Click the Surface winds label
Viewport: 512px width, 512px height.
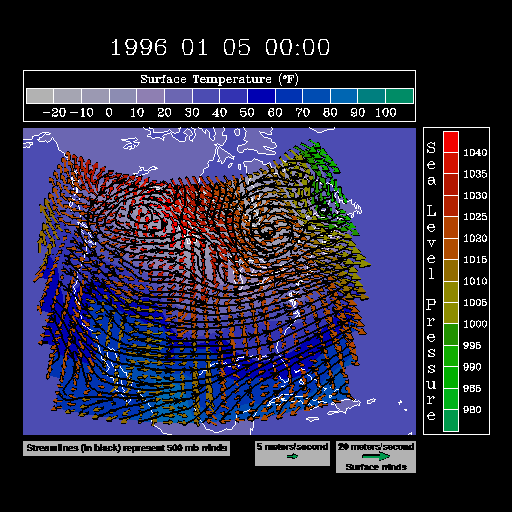[376, 467]
